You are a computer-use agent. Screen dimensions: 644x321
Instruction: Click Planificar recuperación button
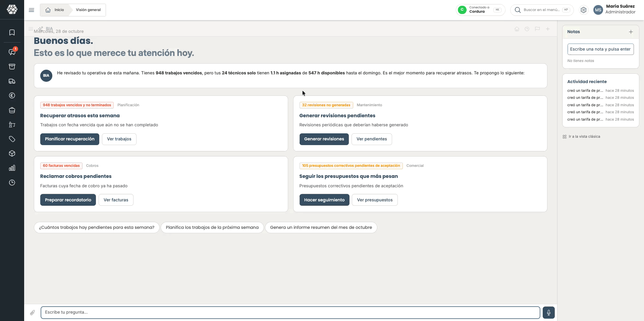coord(70,139)
